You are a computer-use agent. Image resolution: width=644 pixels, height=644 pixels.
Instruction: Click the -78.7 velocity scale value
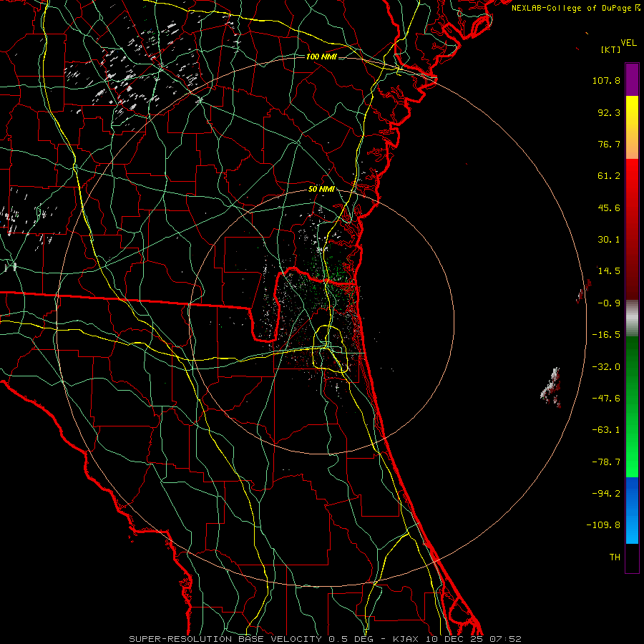606,462
